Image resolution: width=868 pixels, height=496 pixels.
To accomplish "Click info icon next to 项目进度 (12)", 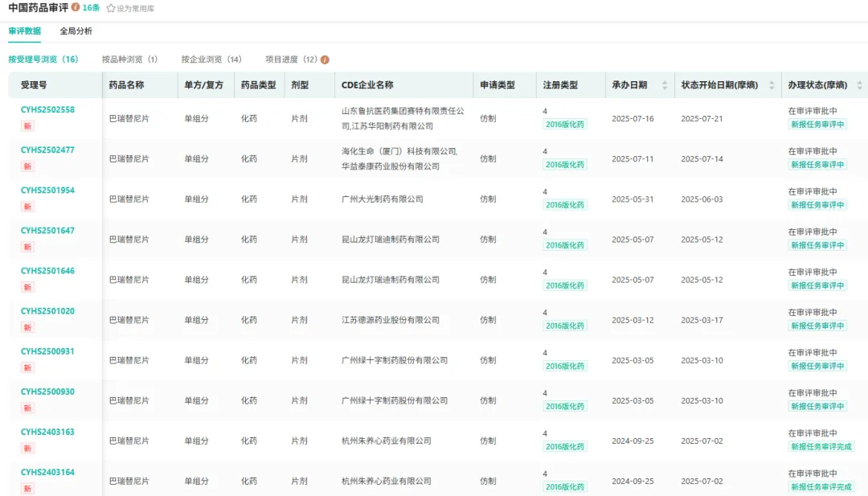I will (325, 59).
